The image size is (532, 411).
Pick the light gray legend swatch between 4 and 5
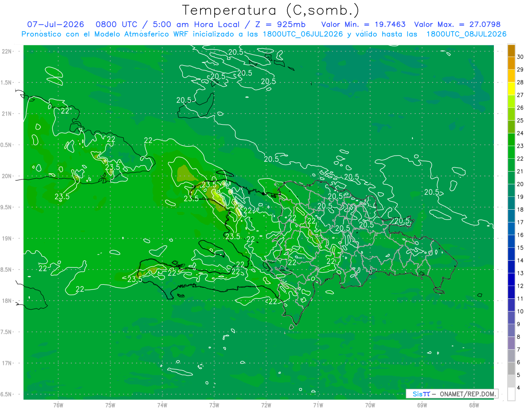pos(511,381)
